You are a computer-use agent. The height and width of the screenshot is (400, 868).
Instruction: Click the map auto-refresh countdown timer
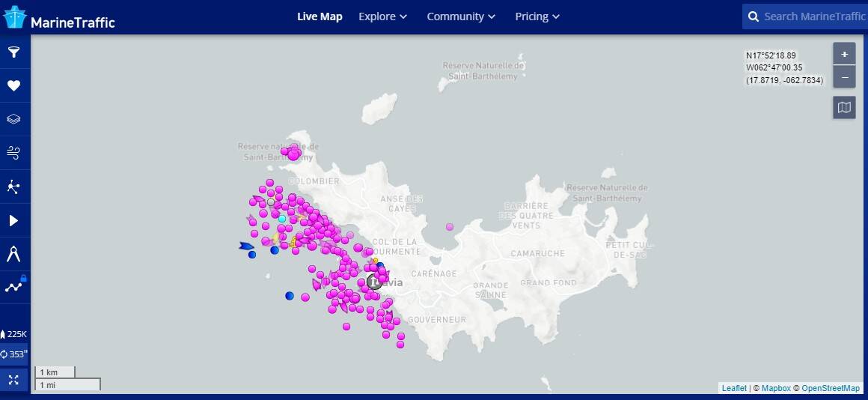(x=14, y=354)
